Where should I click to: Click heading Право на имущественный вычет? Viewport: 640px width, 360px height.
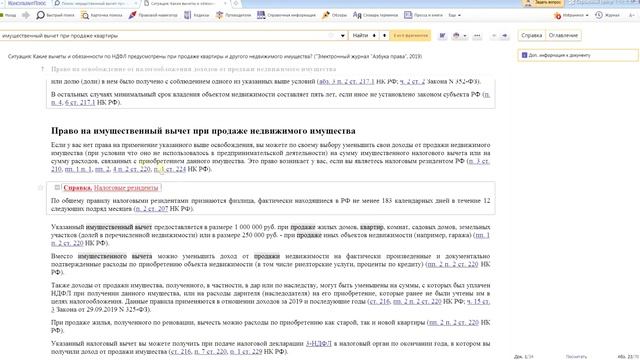pyautogui.click(x=203, y=131)
